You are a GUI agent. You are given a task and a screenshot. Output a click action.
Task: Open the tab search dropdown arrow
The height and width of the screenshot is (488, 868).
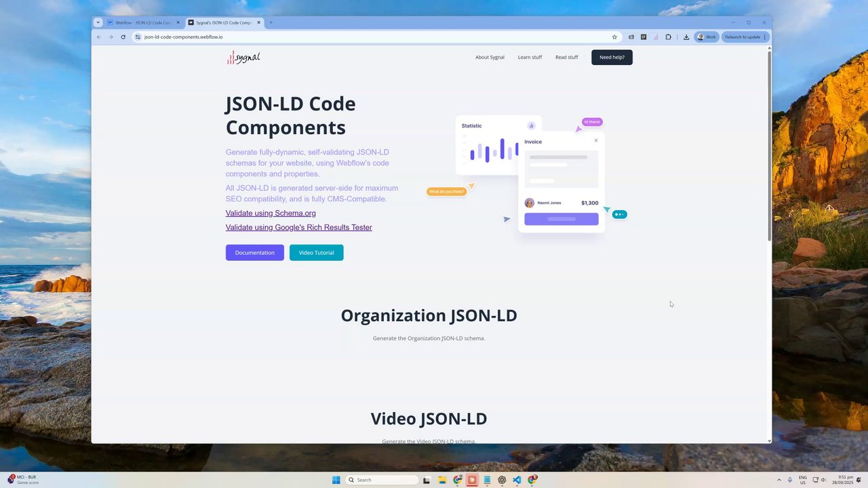coord(98,22)
